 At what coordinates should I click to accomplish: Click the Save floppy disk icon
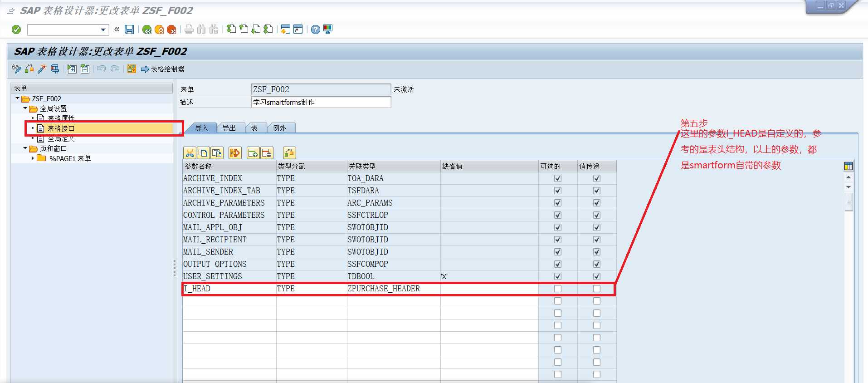pyautogui.click(x=129, y=29)
